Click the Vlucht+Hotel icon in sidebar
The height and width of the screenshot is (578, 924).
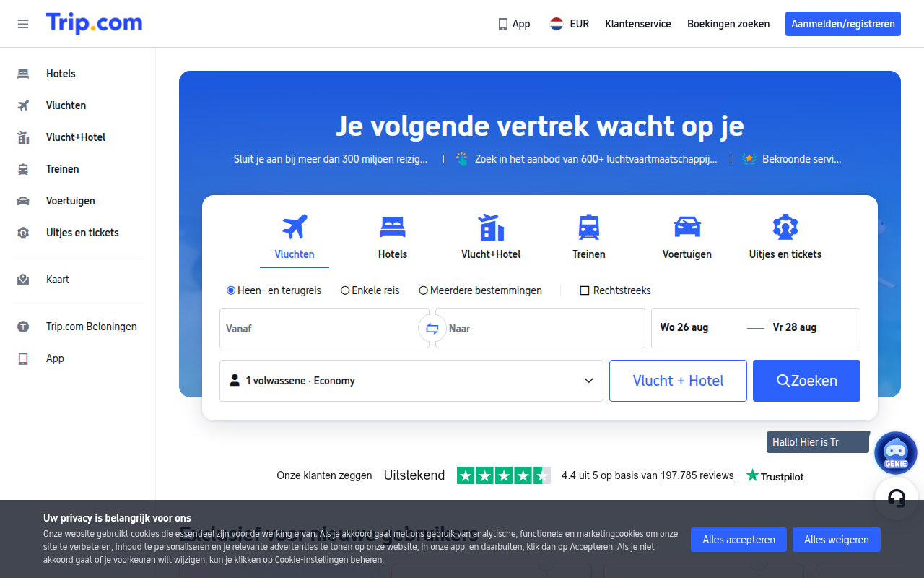tap(23, 137)
